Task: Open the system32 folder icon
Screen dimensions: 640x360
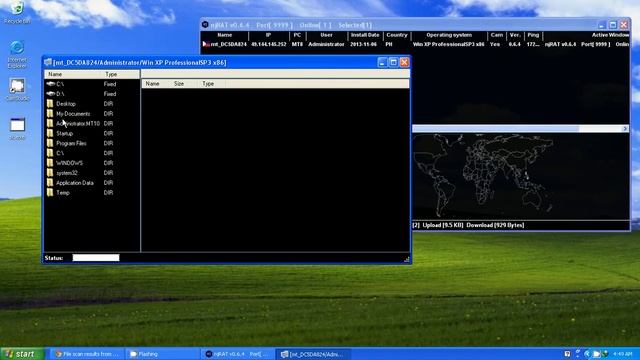Action: [50, 173]
